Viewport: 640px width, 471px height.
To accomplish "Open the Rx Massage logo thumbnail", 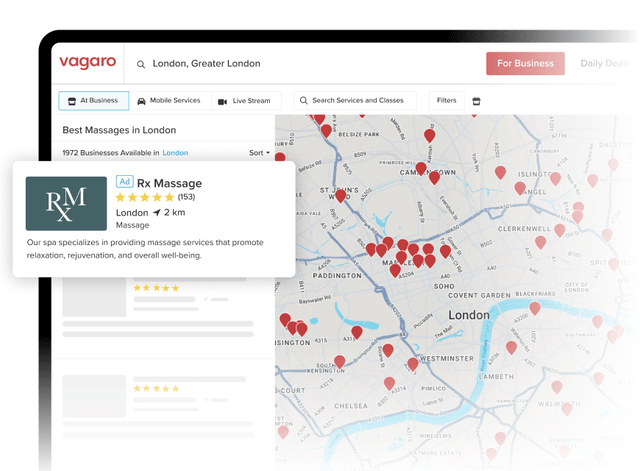I will 66,204.
